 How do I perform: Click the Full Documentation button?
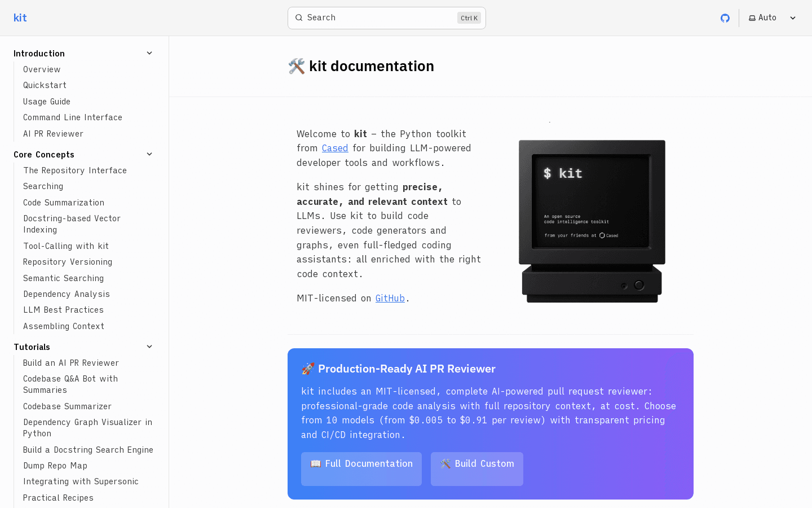tap(361, 468)
